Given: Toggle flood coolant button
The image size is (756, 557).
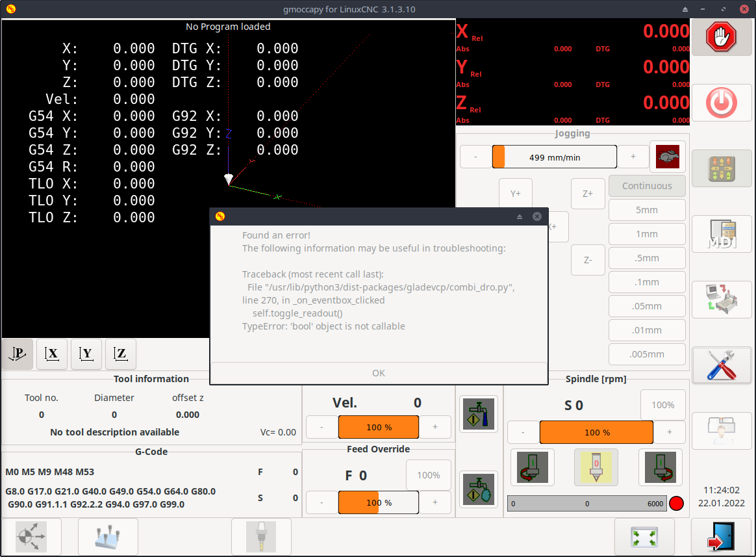Looking at the screenshot, I should (x=478, y=414).
